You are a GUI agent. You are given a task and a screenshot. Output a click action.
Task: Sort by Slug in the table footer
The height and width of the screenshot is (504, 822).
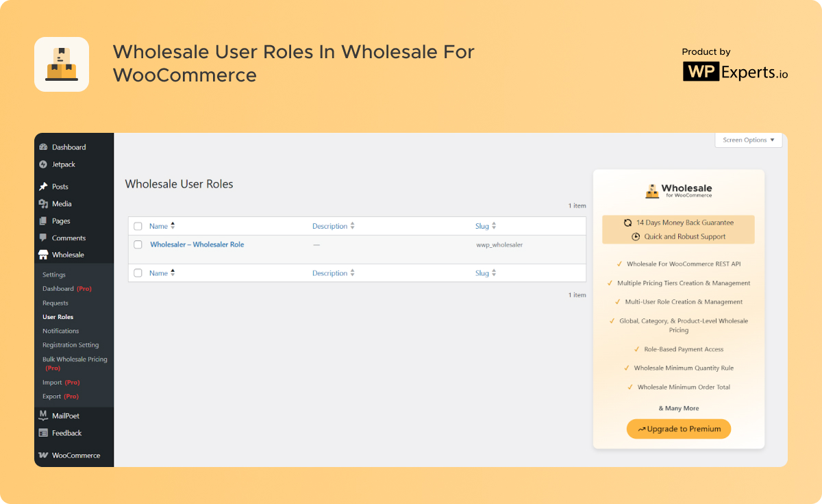486,273
